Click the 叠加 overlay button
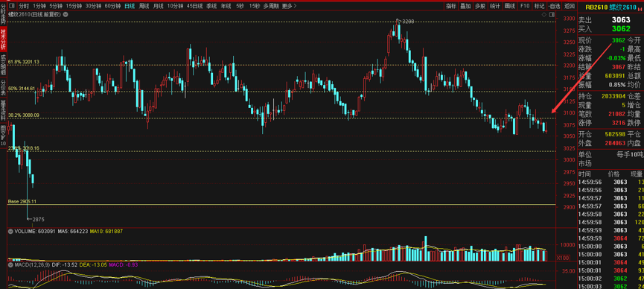 pyautogui.click(x=465, y=6)
